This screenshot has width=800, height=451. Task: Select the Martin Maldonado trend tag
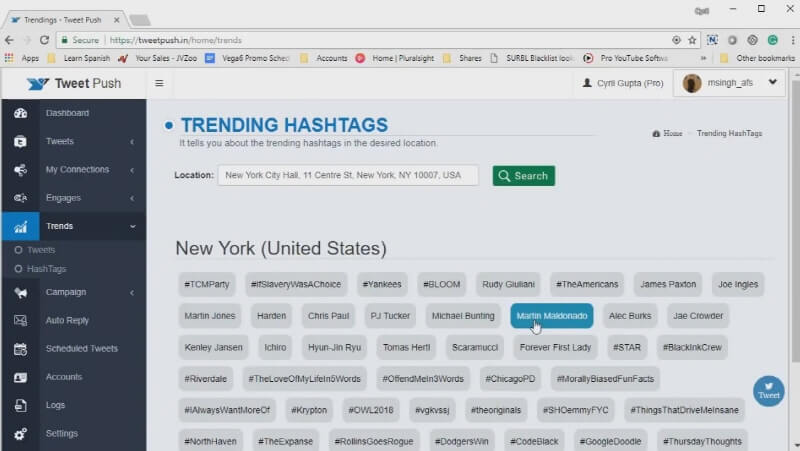point(552,316)
